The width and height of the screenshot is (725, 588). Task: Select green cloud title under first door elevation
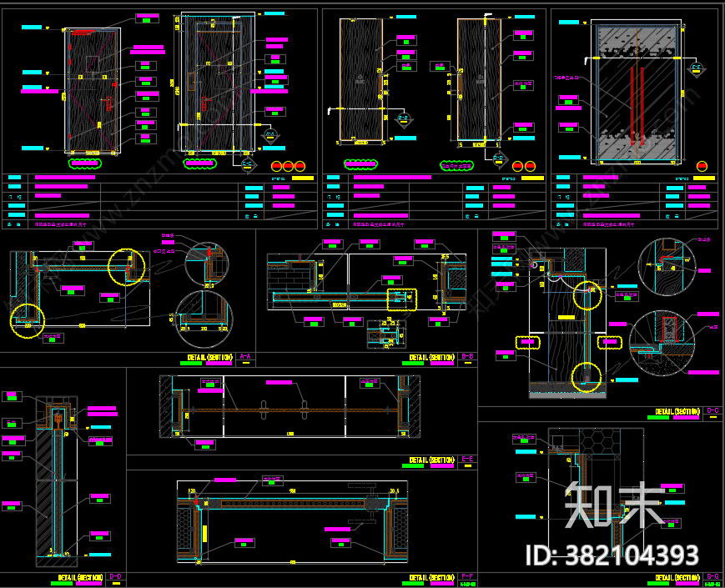point(84,163)
